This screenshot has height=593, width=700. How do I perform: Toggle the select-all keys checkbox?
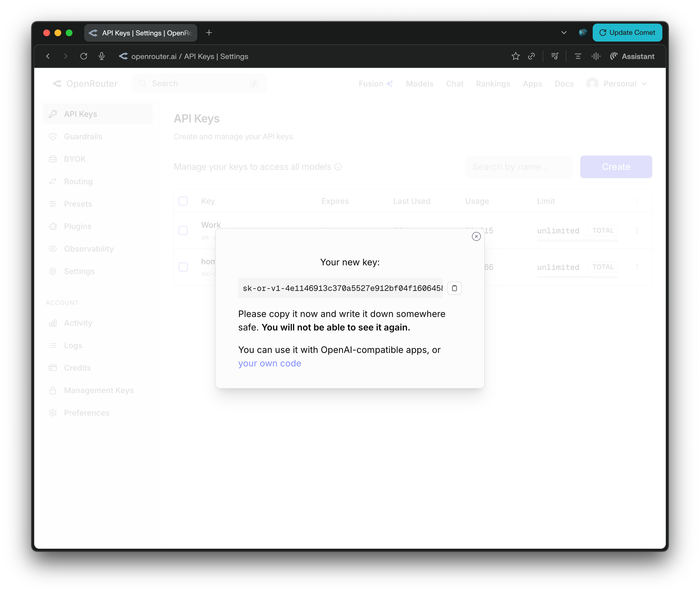pyautogui.click(x=183, y=201)
